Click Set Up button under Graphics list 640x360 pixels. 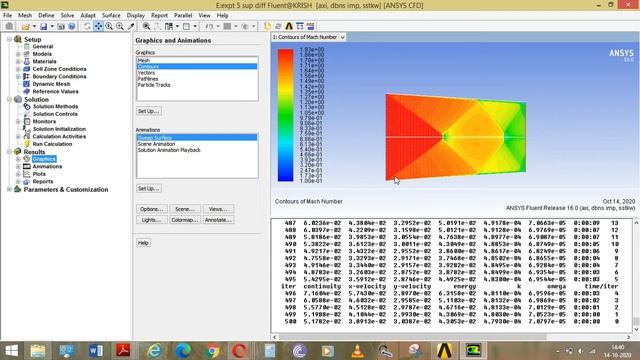(149, 111)
